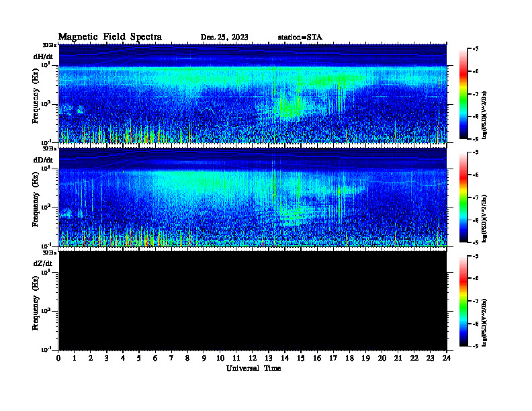The height and width of the screenshot is (411, 532).
Task: Click the "32Hz" label atop dD/dt panel
Action: [50, 148]
